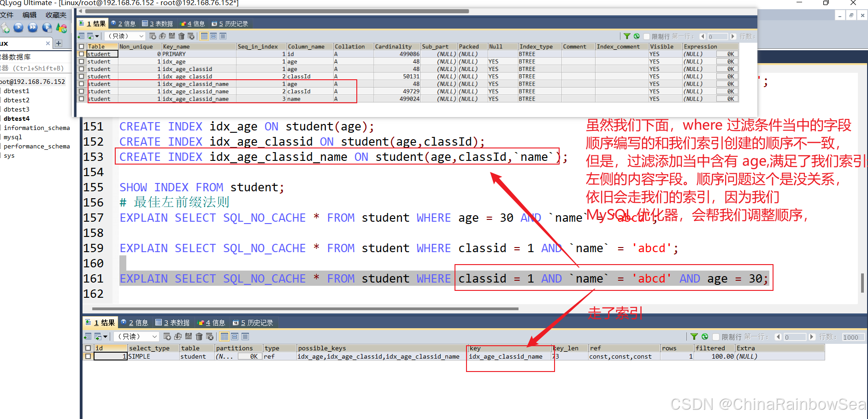
Task: Open the 编辑 menu
Action: tap(29, 15)
